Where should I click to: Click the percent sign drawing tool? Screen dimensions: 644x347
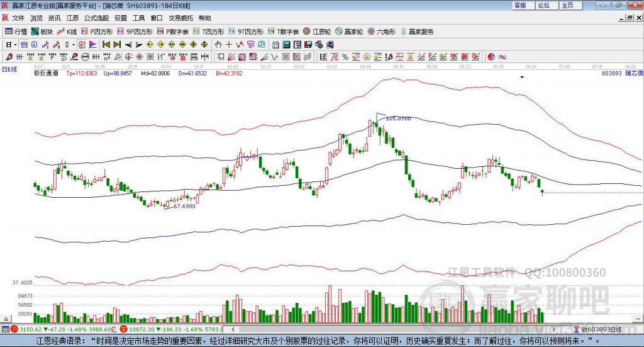click(345, 57)
